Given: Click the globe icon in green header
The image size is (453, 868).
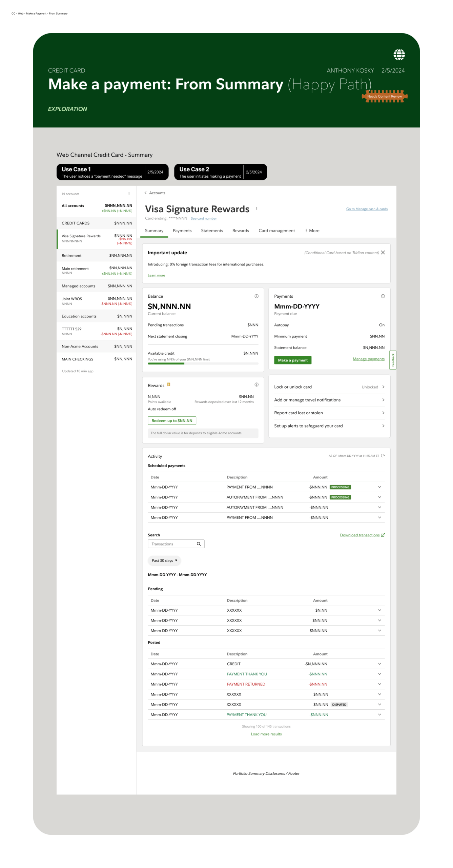Looking at the screenshot, I should 399,55.
